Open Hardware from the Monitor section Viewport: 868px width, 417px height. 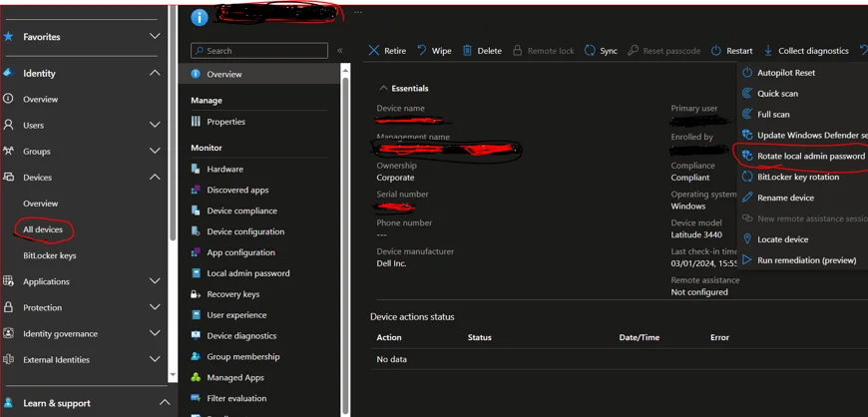coord(224,170)
